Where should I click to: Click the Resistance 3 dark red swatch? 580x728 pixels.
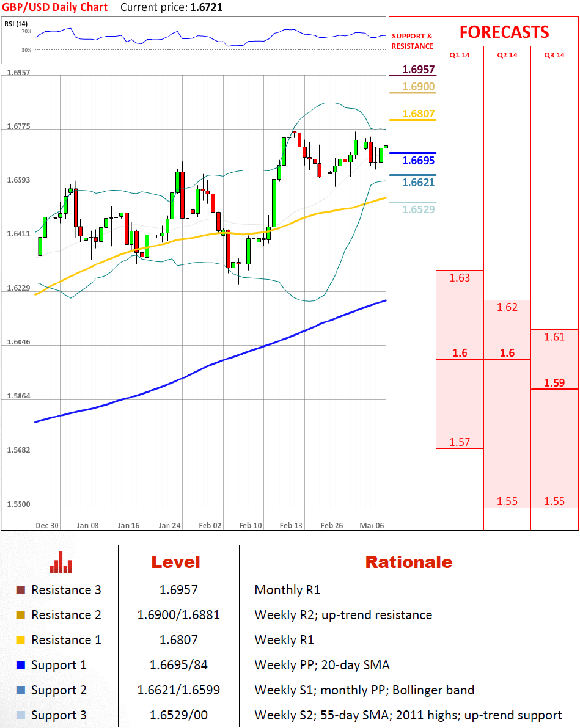coord(21,590)
